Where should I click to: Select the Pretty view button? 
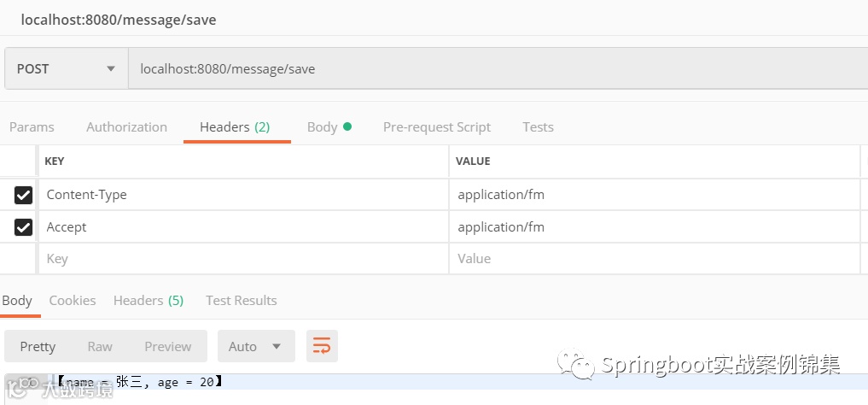(38, 346)
